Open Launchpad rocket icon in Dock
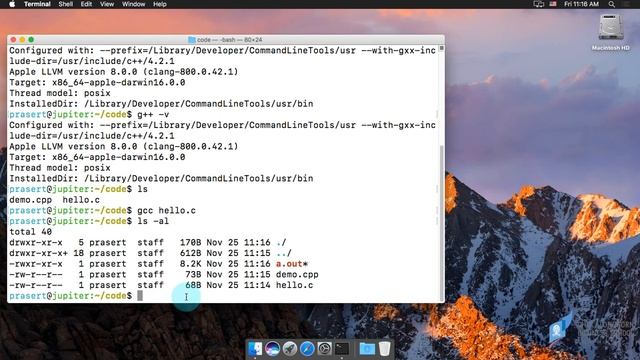Image resolution: width=640 pixels, height=360 pixels. 290,349
